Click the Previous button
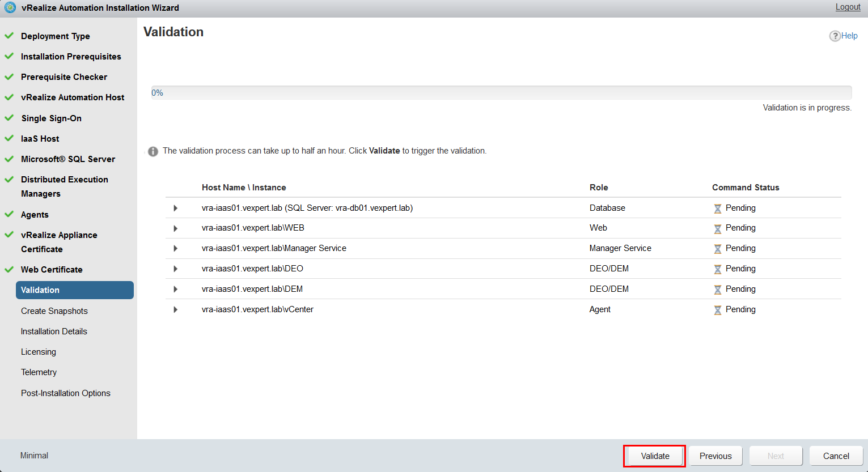 click(x=715, y=456)
